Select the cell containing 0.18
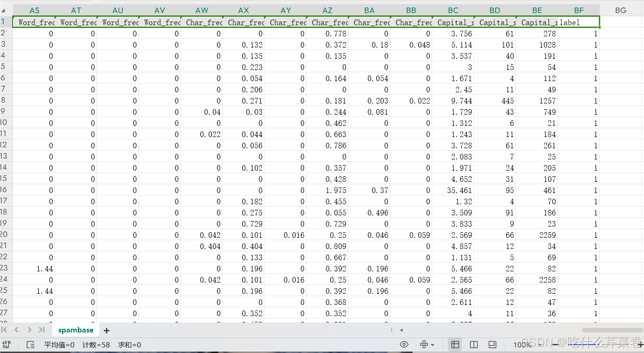 coord(369,45)
